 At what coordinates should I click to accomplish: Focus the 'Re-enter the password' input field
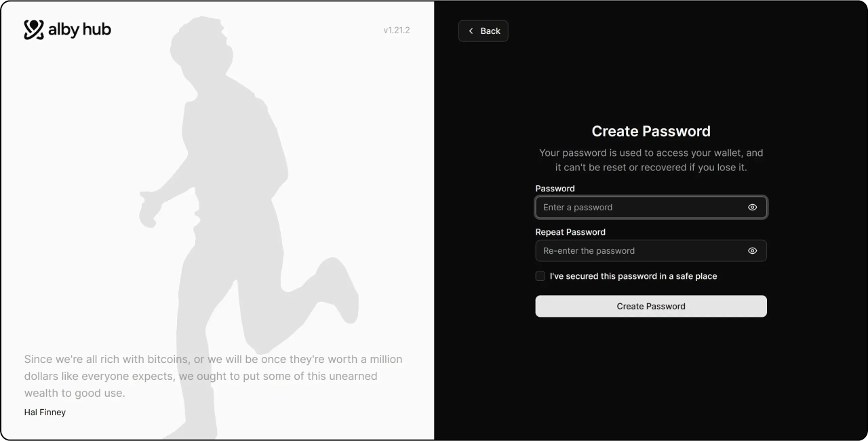coord(637,251)
